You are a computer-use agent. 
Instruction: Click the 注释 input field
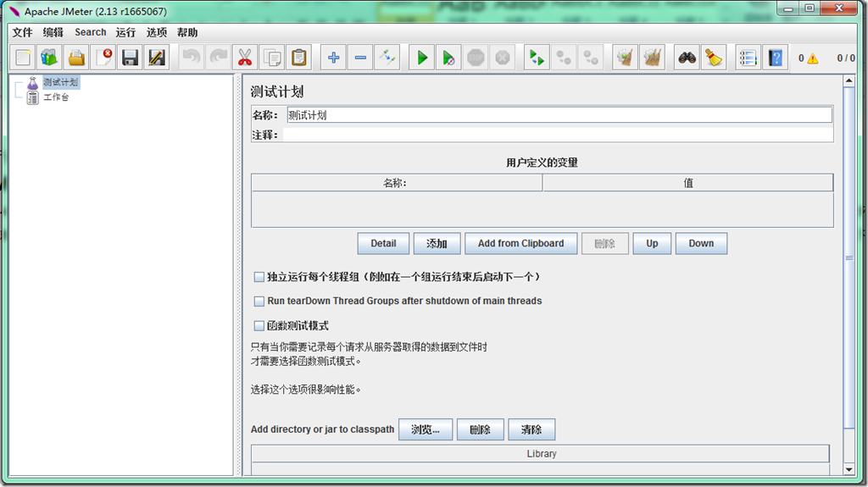pos(558,135)
